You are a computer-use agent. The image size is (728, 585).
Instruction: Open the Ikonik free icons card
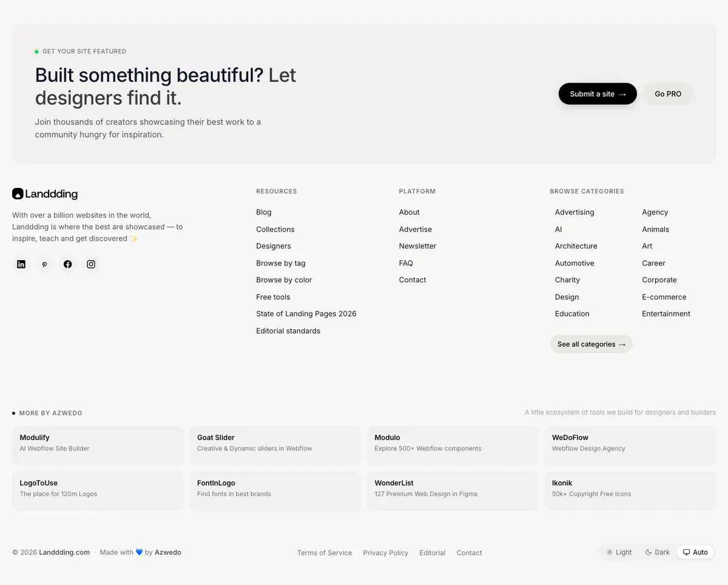(630, 490)
